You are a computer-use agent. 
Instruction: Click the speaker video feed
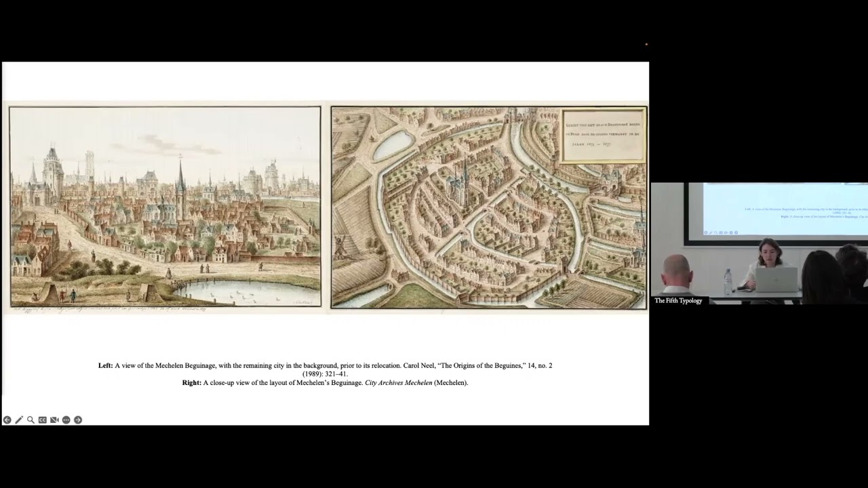pos(759,243)
